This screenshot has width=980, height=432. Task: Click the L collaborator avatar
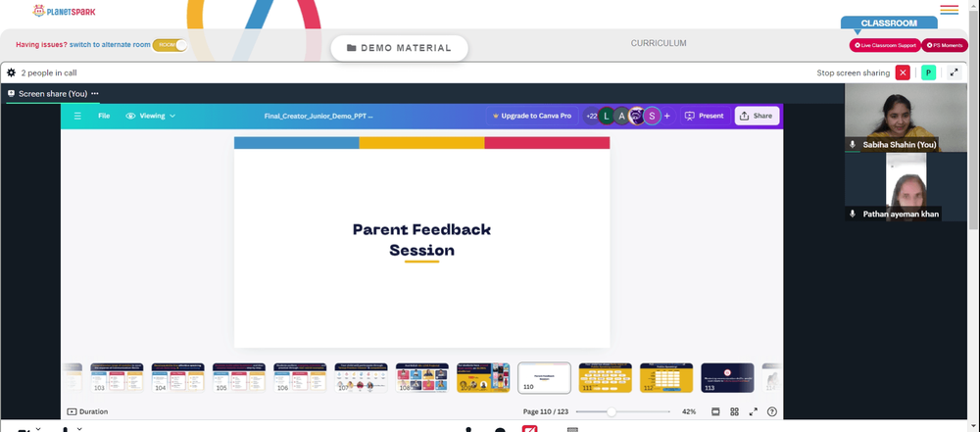click(607, 116)
